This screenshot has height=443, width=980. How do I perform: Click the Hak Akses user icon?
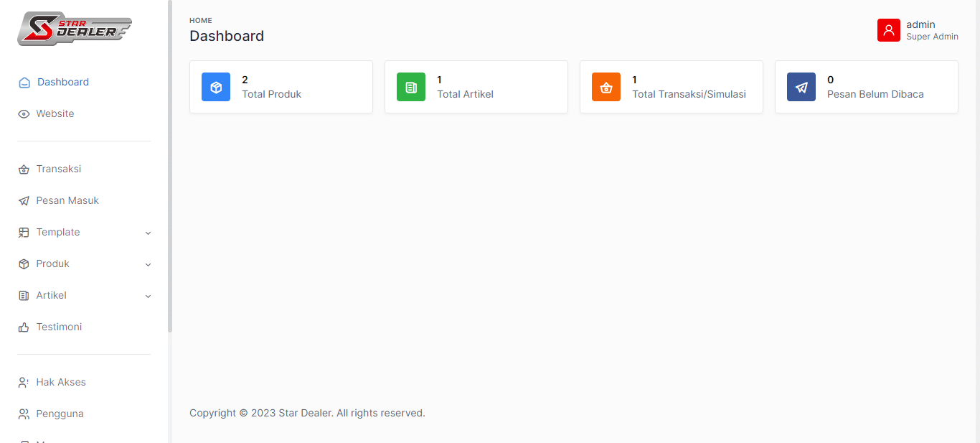[24, 383]
